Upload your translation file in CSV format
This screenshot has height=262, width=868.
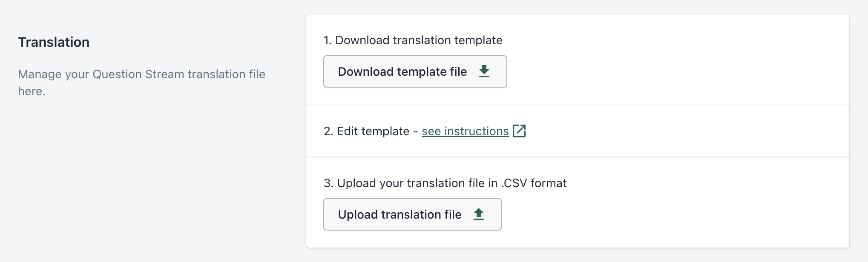click(412, 214)
